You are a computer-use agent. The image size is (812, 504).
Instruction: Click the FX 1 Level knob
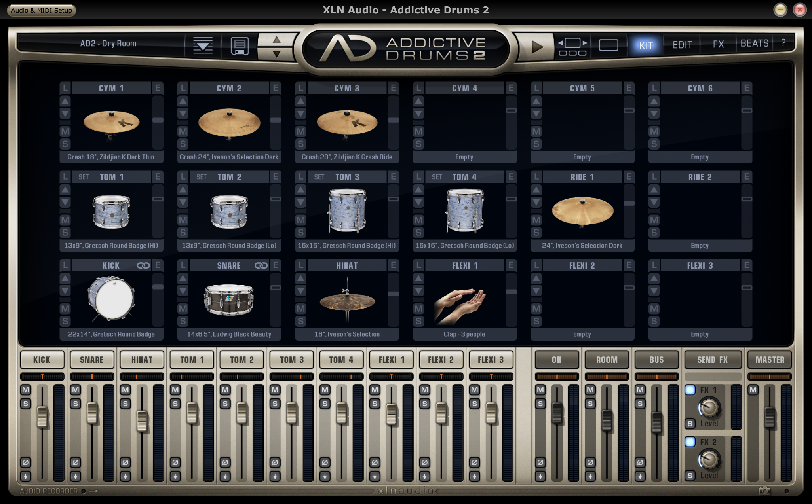tap(709, 408)
